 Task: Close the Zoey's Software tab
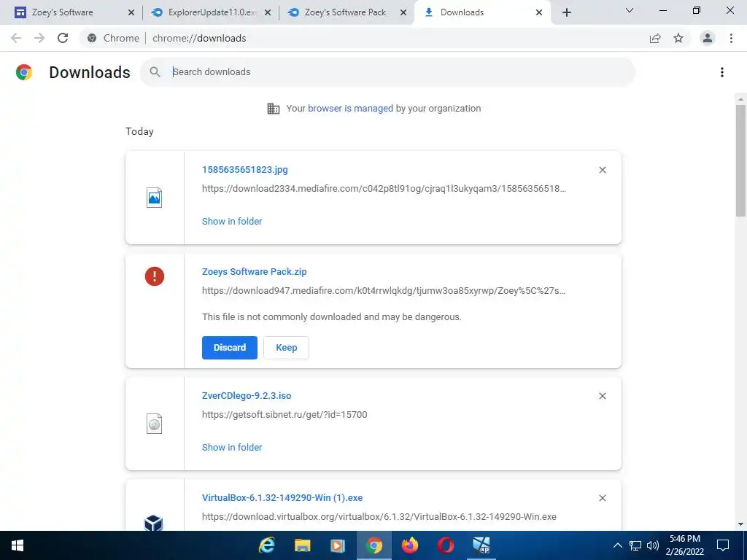pos(131,12)
